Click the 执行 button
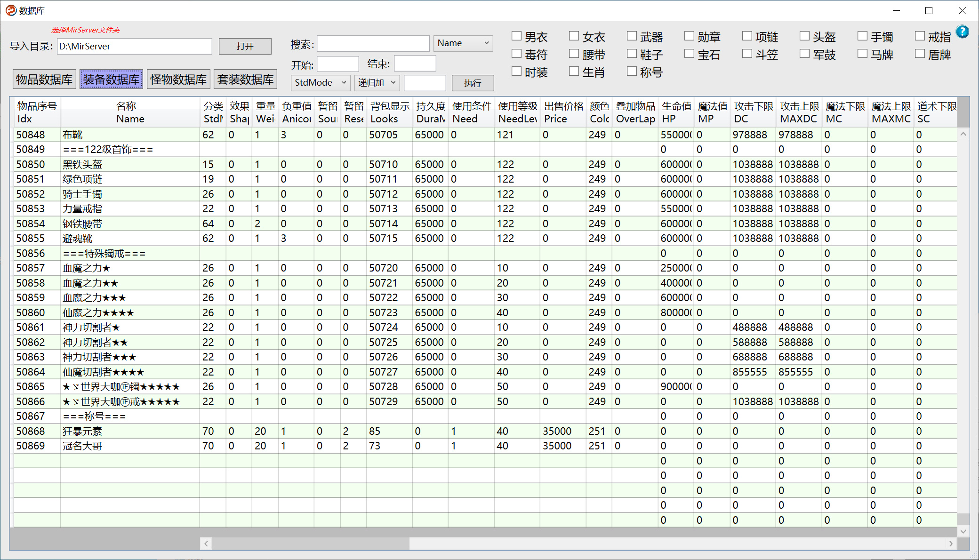 pyautogui.click(x=473, y=83)
